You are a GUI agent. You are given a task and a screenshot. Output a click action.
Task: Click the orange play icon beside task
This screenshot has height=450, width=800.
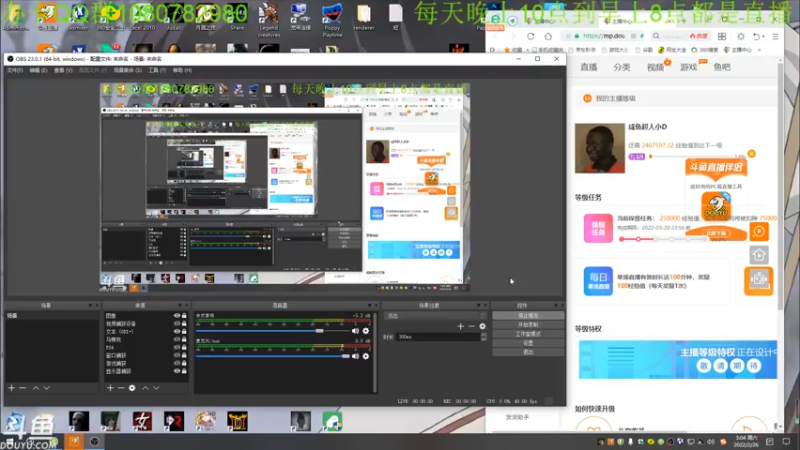(x=759, y=232)
